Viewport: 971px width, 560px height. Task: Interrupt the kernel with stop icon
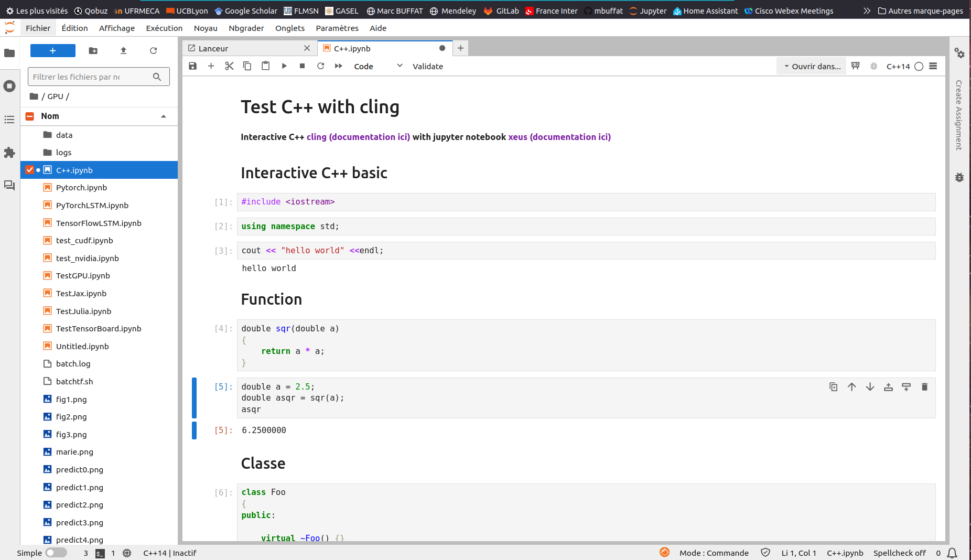(302, 66)
